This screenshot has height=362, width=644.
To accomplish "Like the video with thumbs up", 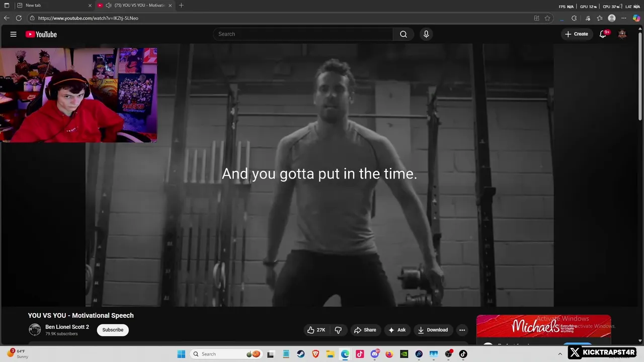I will click(x=316, y=330).
